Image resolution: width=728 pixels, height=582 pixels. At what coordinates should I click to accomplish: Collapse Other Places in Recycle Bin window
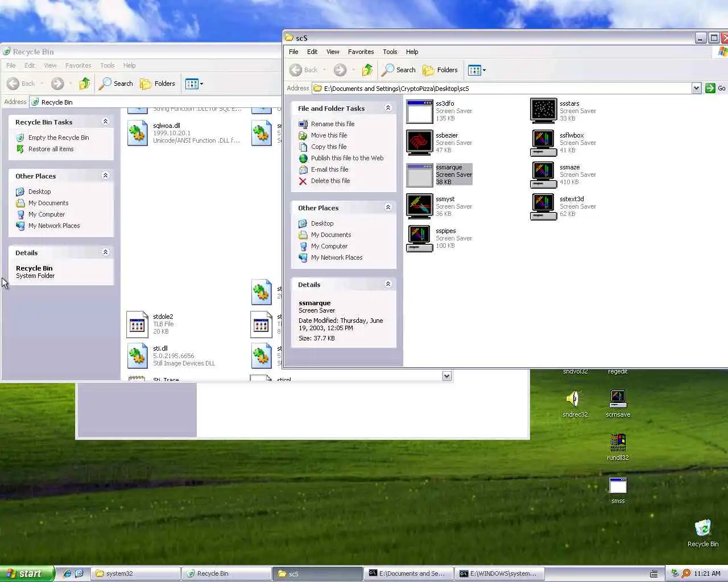(x=105, y=176)
